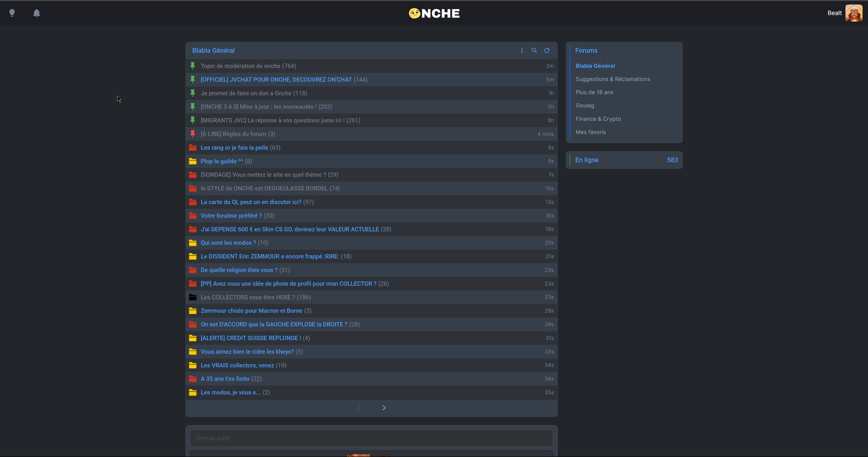868x457 pixels.
Task: Open the Bealt username menu
Action: (x=834, y=13)
